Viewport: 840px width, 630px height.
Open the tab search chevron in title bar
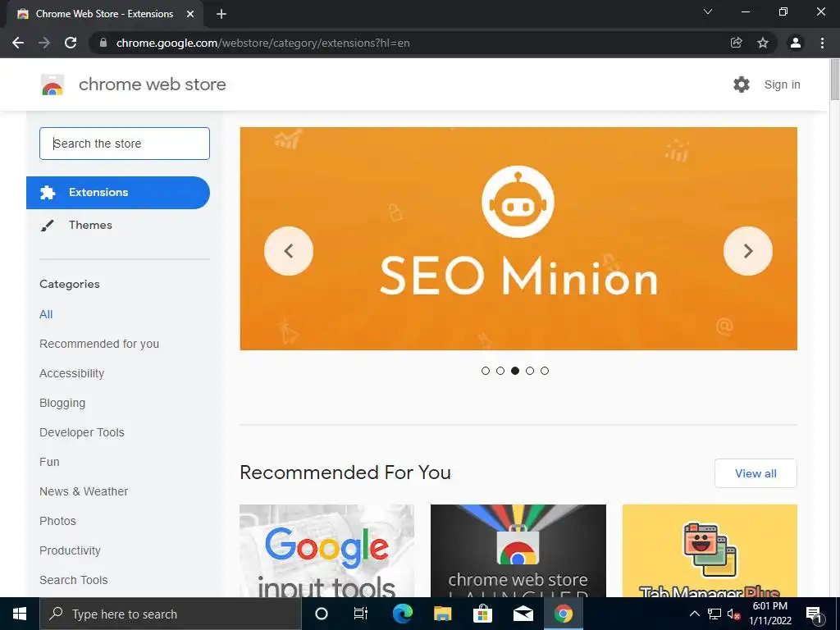pos(708,11)
